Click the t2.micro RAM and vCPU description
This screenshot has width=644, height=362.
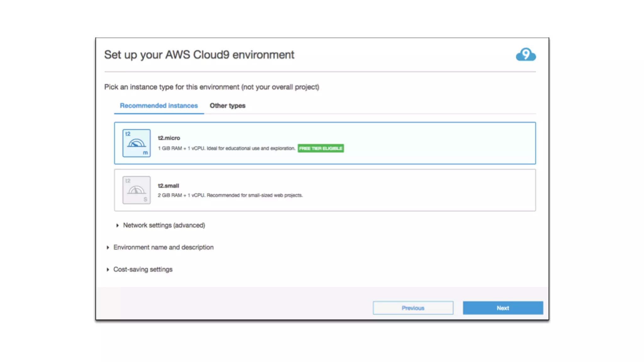tap(226, 148)
